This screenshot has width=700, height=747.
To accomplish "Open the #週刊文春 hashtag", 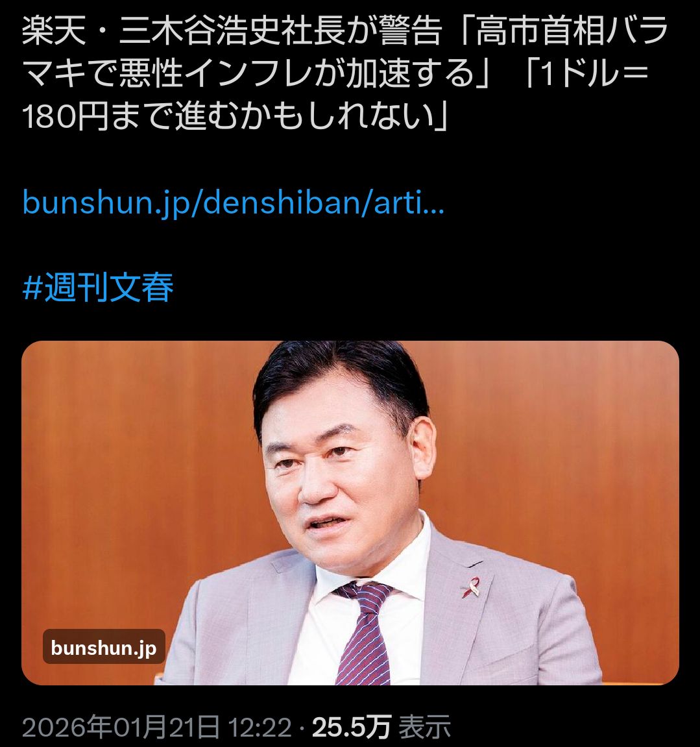I will tap(98, 288).
